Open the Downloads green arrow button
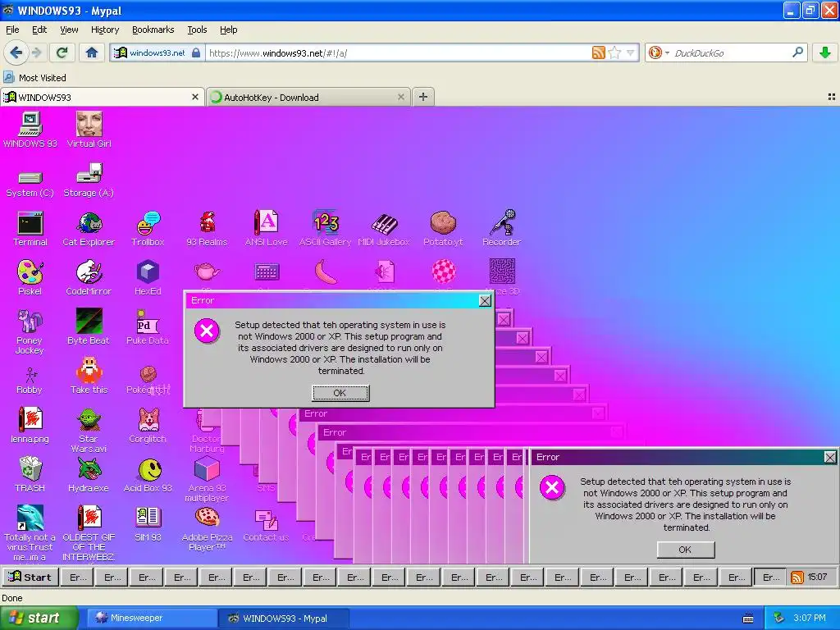840x630 pixels. 825,52
